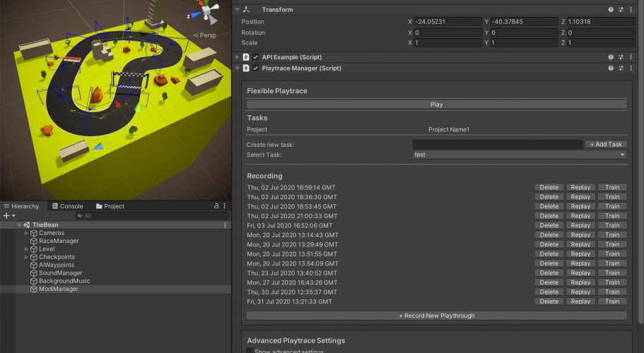The image size is (644, 353).
Task: Replay the 20 Jul 2020 13:14:43 recording
Action: 580,235
